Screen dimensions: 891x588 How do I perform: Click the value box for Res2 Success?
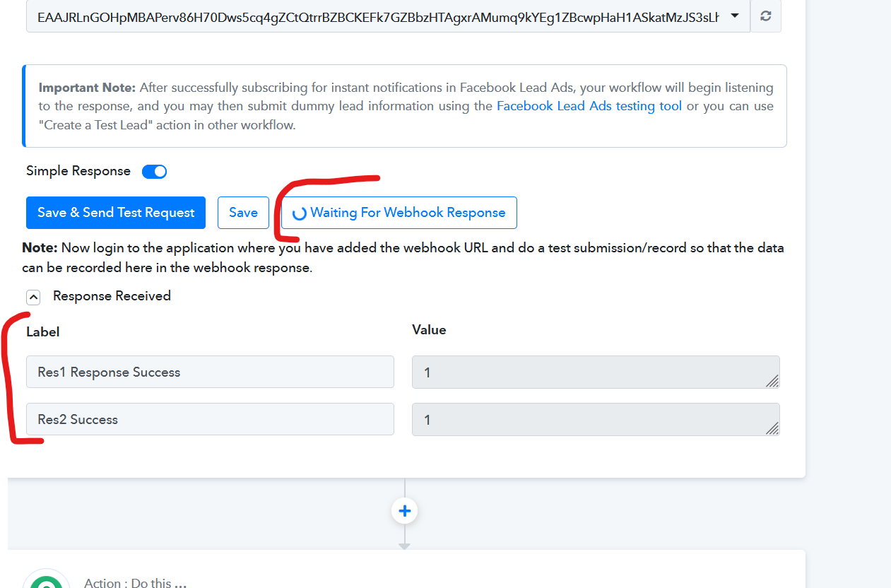tap(596, 419)
